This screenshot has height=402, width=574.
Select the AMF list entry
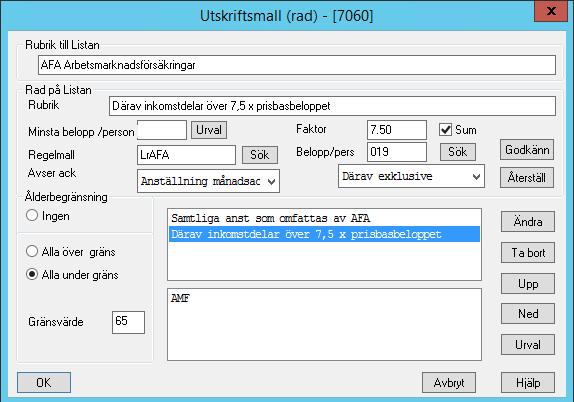click(x=324, y=298)
